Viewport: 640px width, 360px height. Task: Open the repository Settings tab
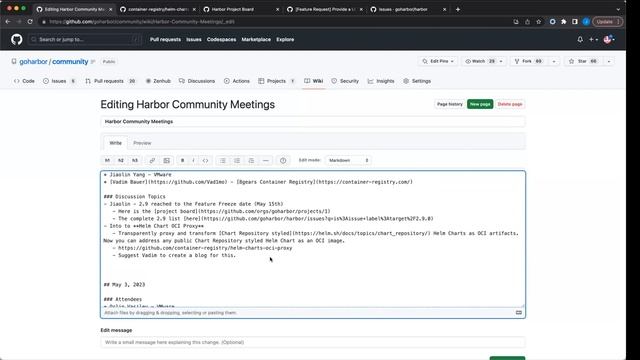417,81
